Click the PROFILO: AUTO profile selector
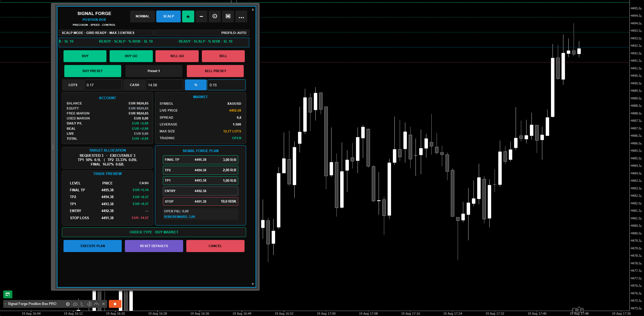The height and width of the screenshot is (316, 644). click(x=202, y=33)
